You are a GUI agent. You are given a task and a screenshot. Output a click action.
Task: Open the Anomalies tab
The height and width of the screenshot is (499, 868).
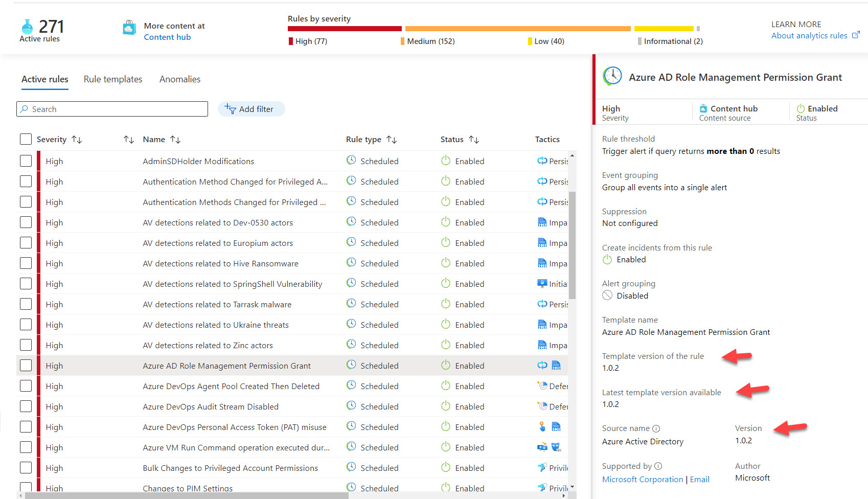pos(180,79)
